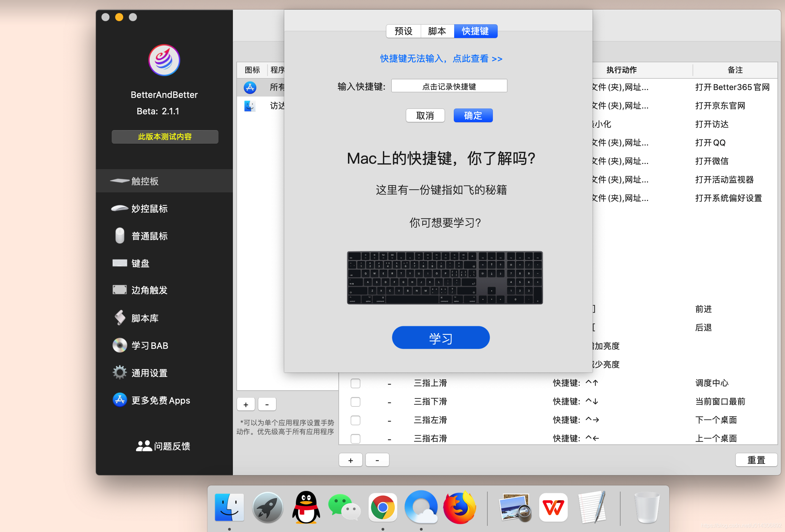Toggle checkbox for 三指上滑 gesture
This screenshot has width=785, height=532.
click(356, 383)
